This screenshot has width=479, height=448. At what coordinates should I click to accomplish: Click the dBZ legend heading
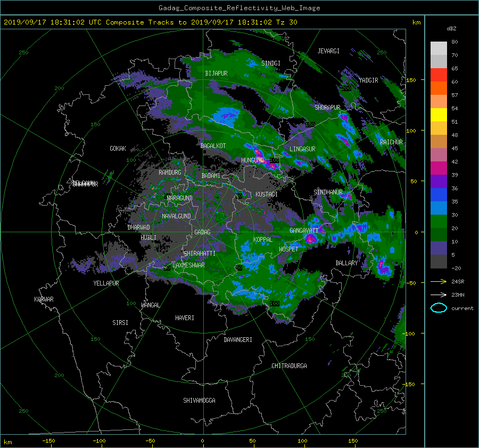pos(451,29)
